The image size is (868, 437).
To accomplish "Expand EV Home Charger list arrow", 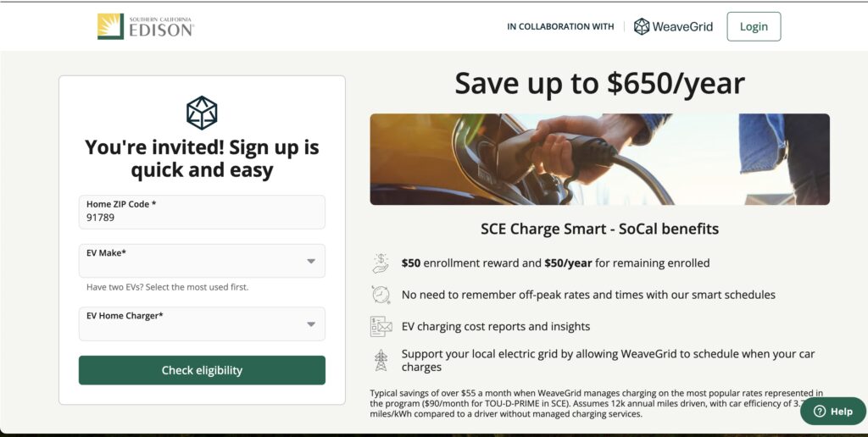I will [311, 324].
